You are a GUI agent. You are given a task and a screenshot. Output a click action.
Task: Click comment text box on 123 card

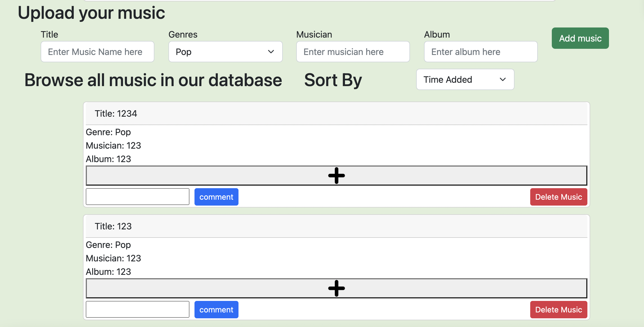138,309
